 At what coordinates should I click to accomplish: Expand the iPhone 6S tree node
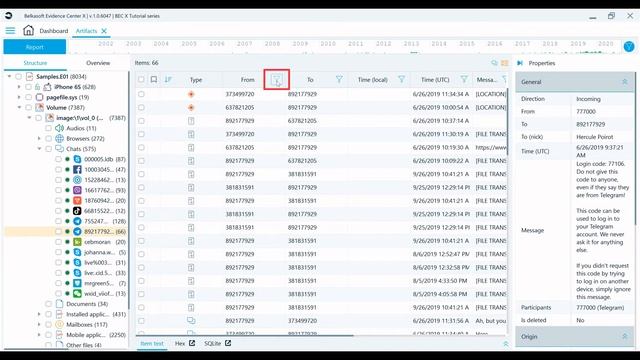tap(19, 87)
